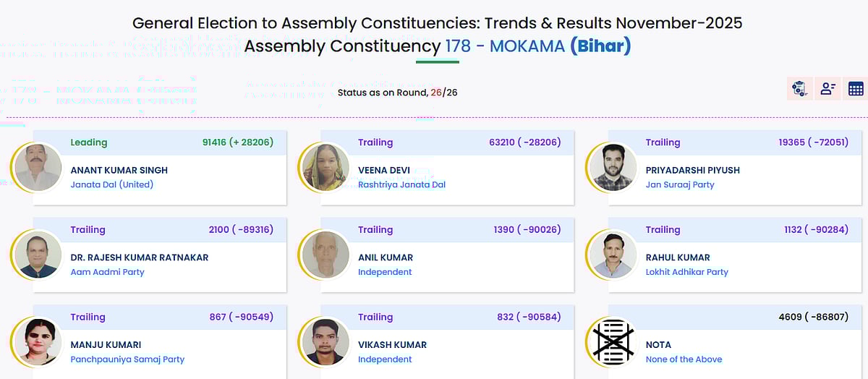Click the 178 - MOKAMA constituency heading
This screenshot has width=868, height=379.
pyautogui.click(x=504, y=46)
